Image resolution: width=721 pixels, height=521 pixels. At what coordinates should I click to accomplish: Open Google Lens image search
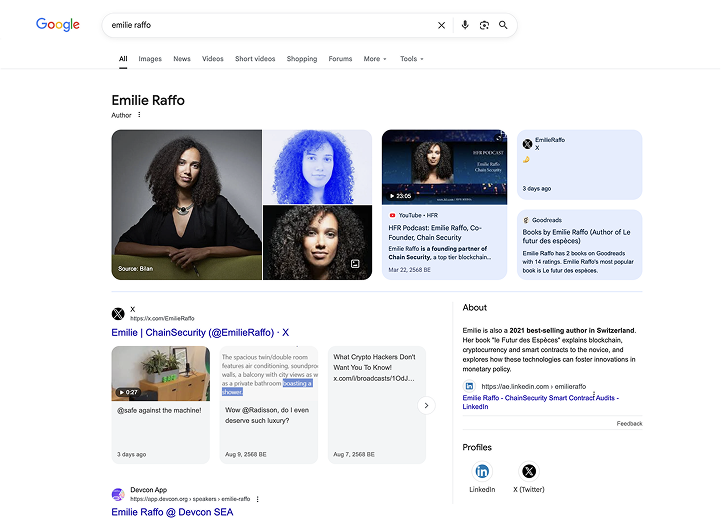click(x=484, y=25)
